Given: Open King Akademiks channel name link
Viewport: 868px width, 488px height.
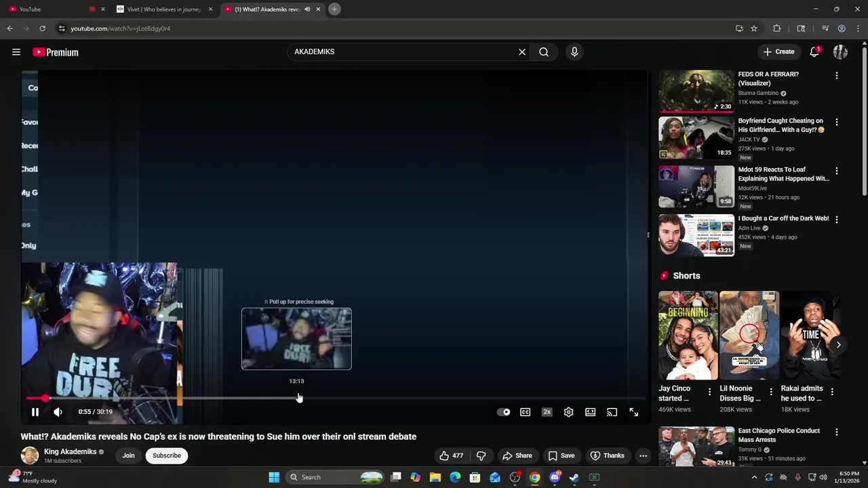Looking at the screenshot, I should coord(71,451).
